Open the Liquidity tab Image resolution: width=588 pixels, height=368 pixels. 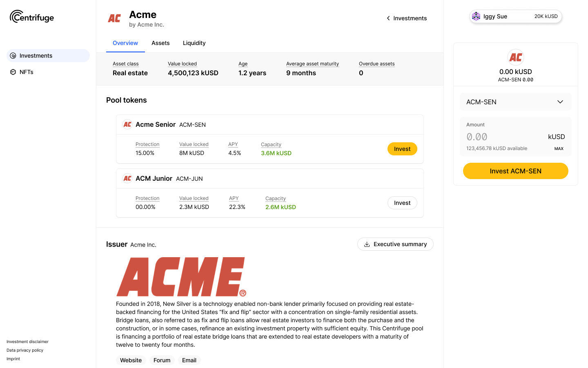tap(194, 43)
